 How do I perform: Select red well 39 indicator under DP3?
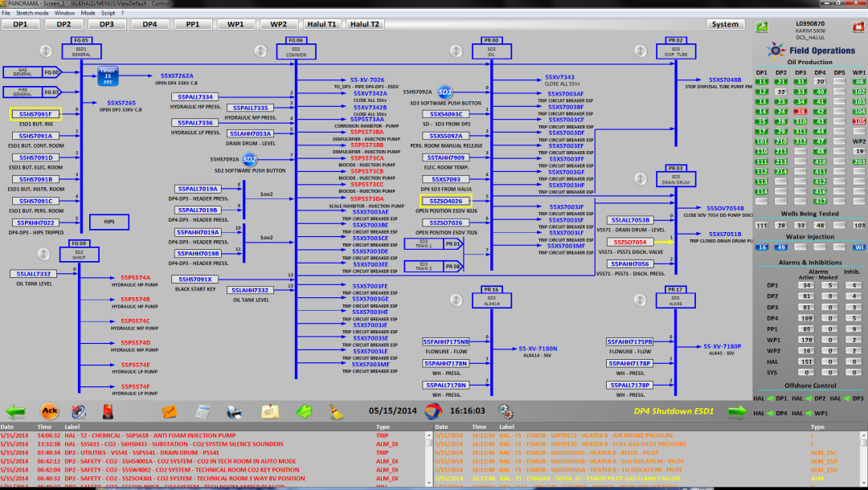[x=800, y=111]
